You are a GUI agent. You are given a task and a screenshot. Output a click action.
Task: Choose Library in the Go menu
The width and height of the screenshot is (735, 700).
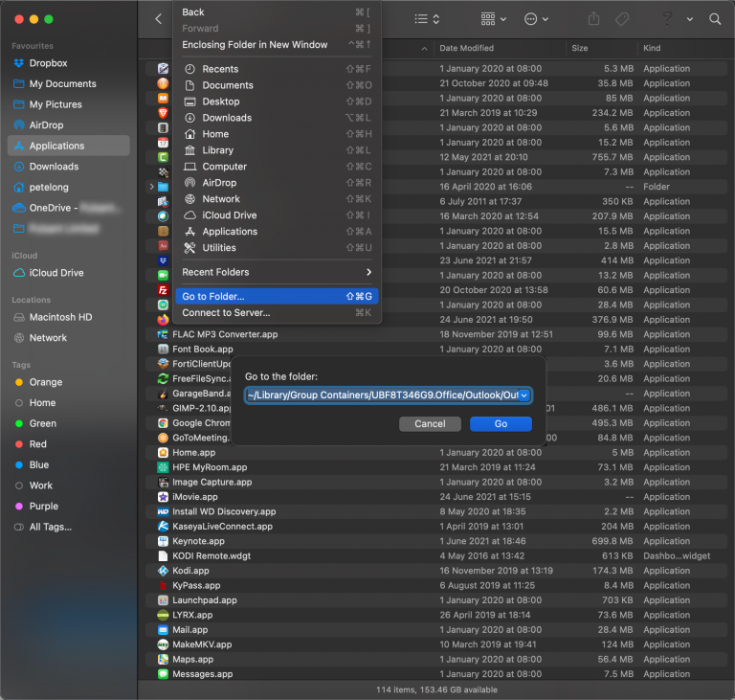click(277, 150)
